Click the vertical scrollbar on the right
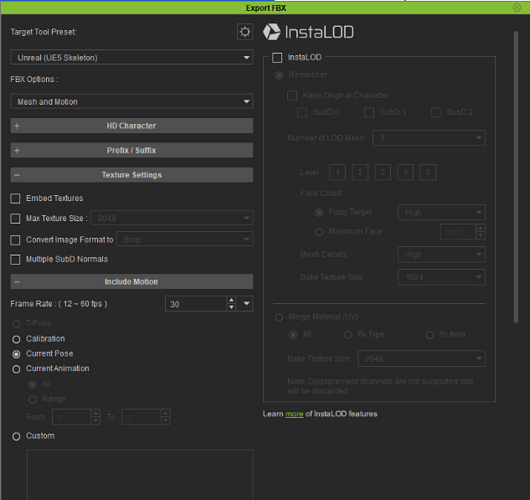 [516, 177]
